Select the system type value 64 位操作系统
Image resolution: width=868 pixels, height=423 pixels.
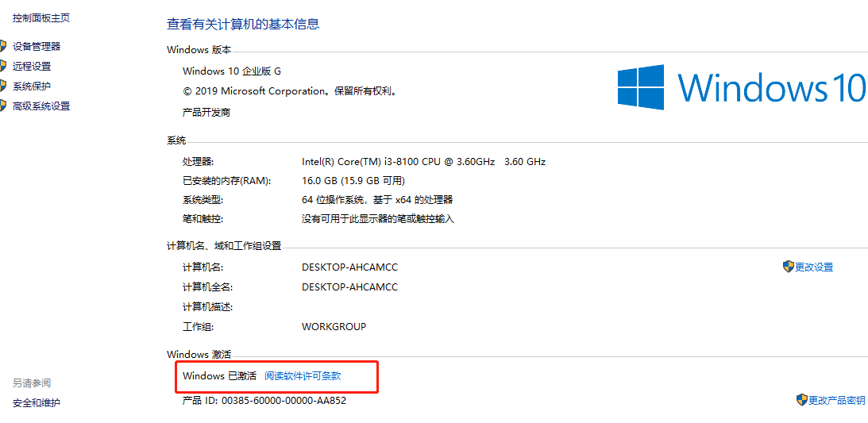(377, 200)
